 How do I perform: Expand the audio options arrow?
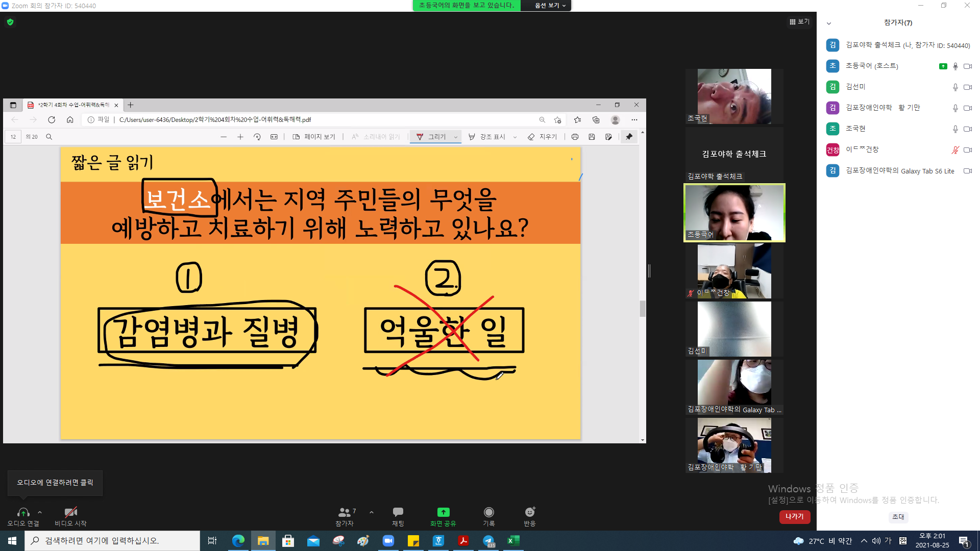(40, 512)
